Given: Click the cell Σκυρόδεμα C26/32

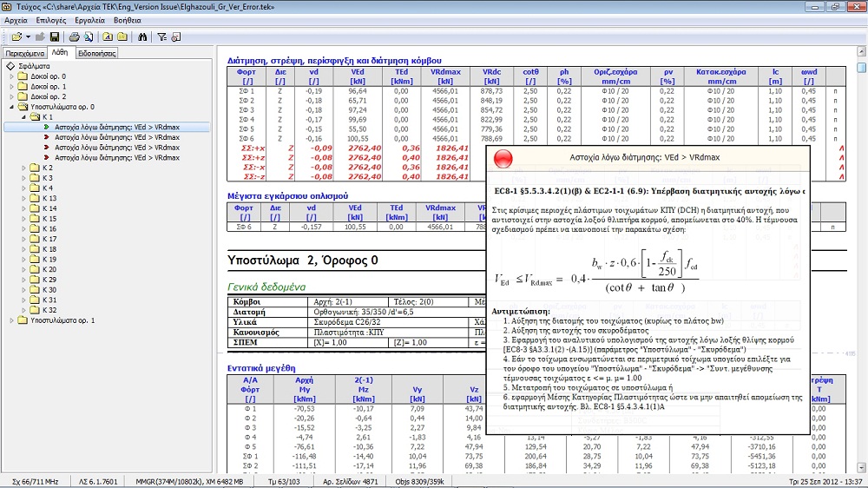Looking at the screenshot, I should pyautogui.click(x=347, y=322).
